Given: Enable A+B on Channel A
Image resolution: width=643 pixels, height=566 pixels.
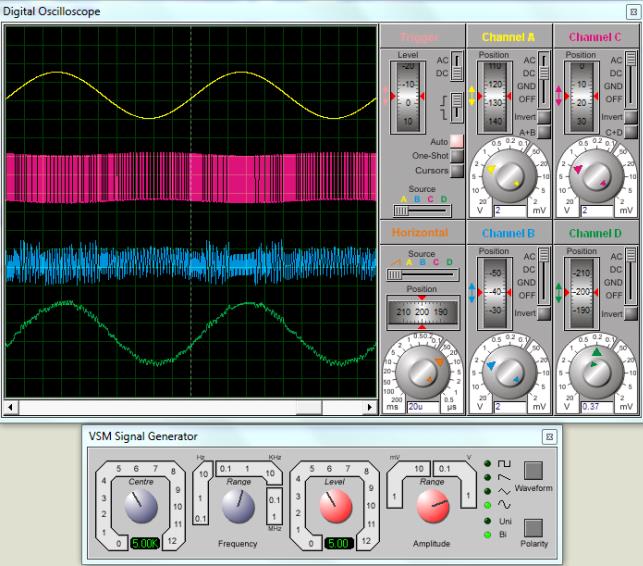Looking at the screenshot, I should pyautogui.click(x=545, y=132).
